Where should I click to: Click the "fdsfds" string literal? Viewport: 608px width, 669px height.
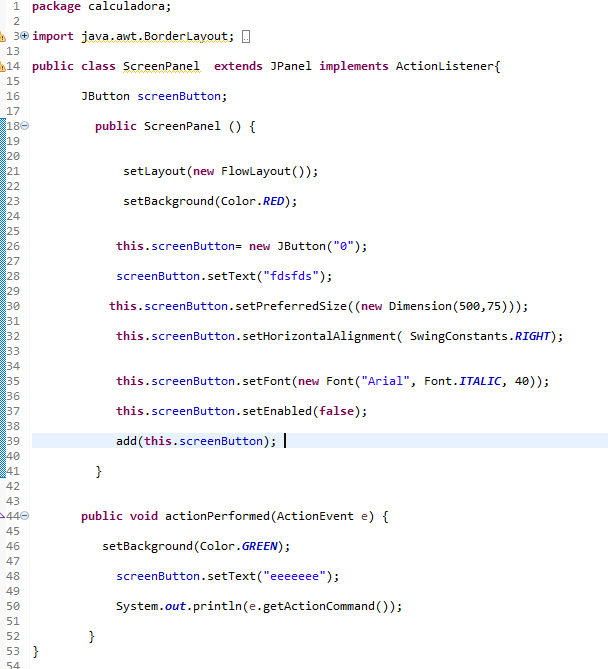(x=291, y=276)
